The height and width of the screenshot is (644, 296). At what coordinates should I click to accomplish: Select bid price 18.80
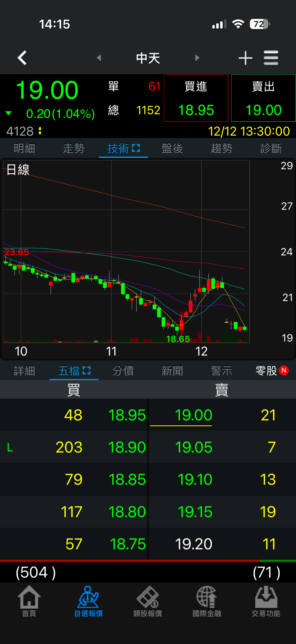pos(127,512)
